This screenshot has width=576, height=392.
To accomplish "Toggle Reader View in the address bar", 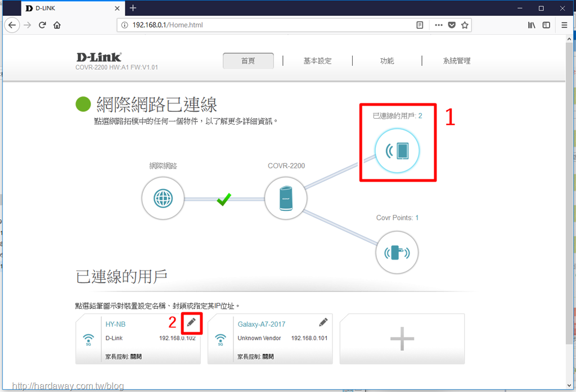I will pos(420,25).
